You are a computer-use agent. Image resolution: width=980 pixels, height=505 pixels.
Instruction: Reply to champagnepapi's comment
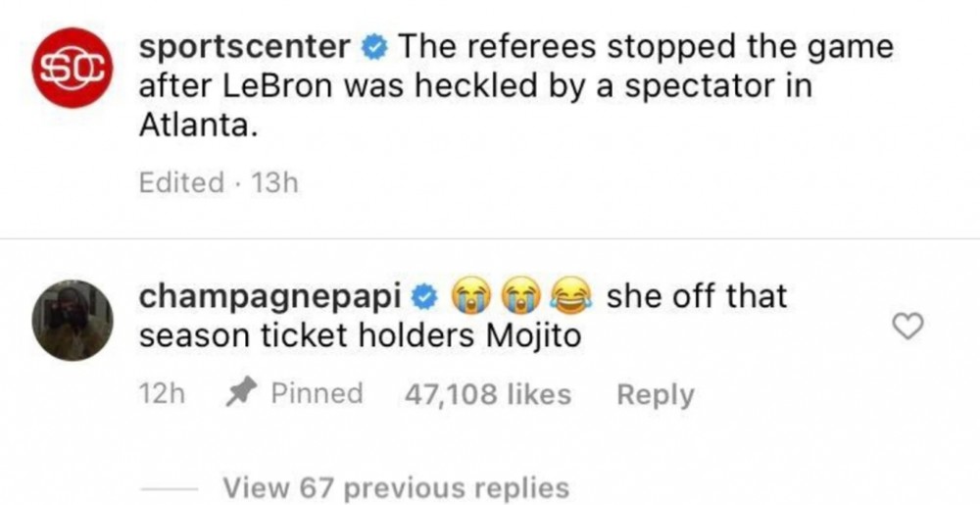pos(655,394)
